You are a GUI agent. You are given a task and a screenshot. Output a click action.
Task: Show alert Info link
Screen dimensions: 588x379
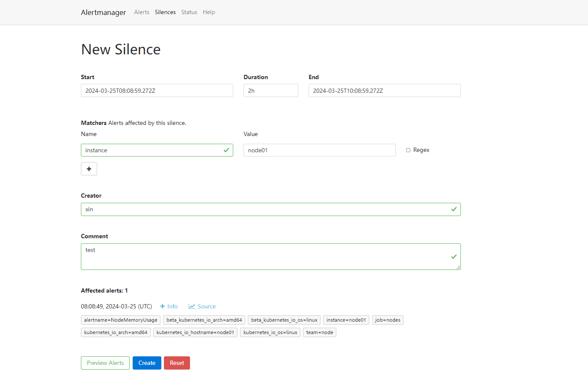tap(169, 306)
